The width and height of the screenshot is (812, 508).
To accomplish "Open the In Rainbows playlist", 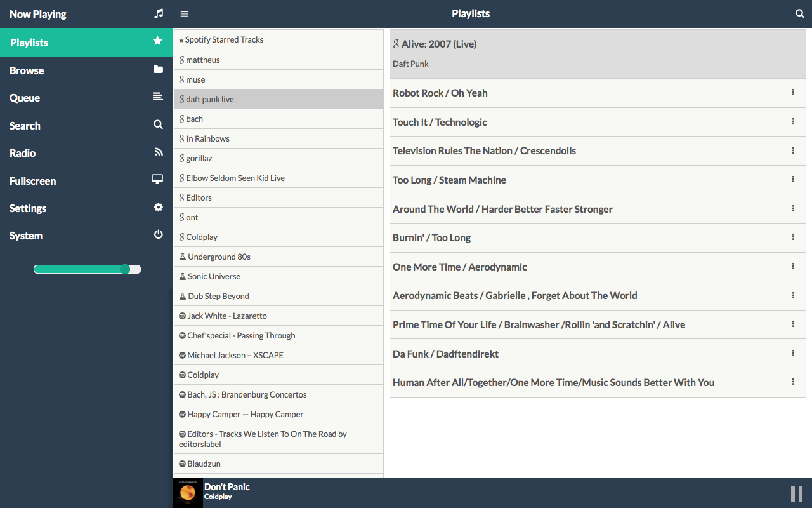I will (208, 138).
